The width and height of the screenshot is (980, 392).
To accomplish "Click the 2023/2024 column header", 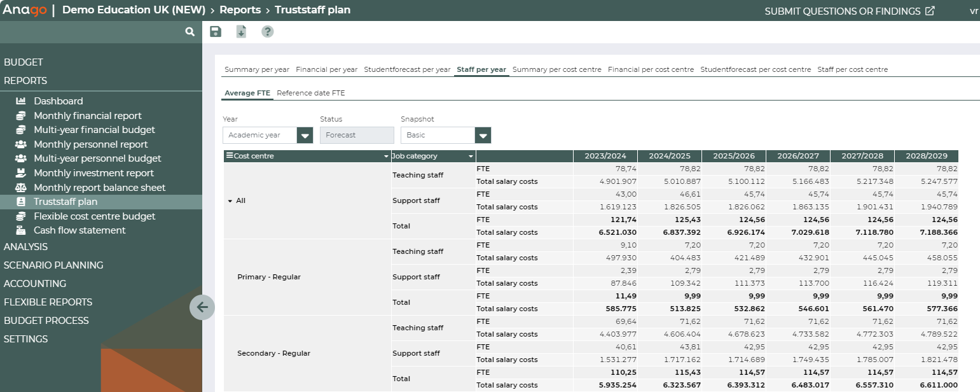I will click(x=605, y=156).
